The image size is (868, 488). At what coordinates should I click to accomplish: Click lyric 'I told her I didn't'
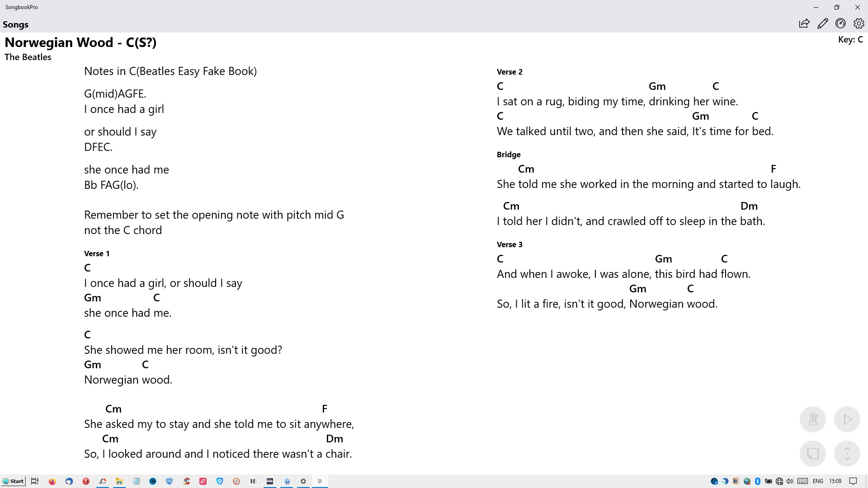(x=539, y=221)
